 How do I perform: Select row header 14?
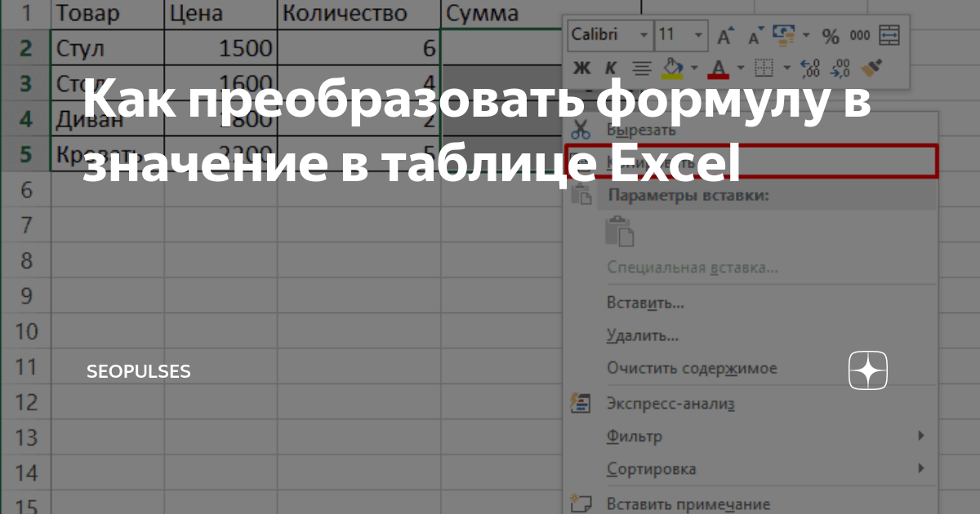[25, 474]
